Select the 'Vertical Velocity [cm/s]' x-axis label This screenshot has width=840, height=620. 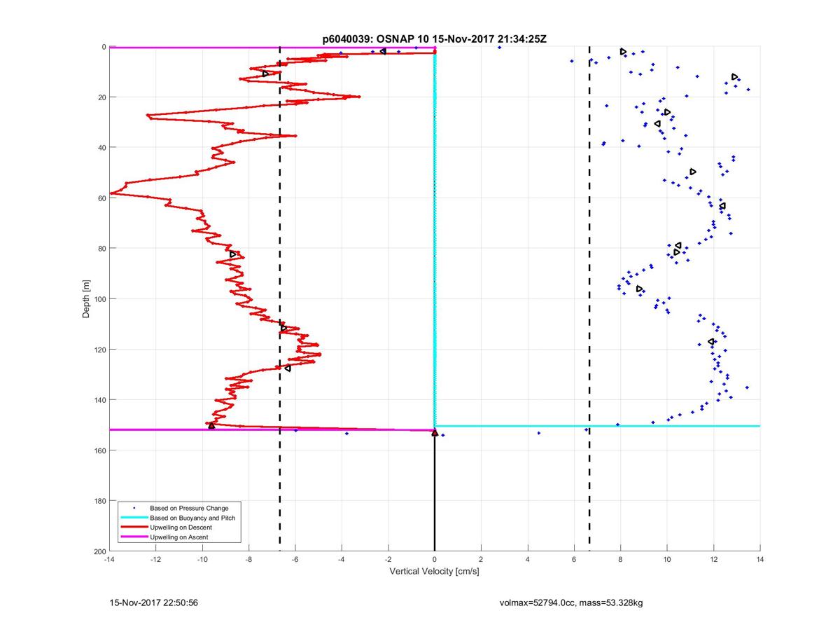[434, 572]
